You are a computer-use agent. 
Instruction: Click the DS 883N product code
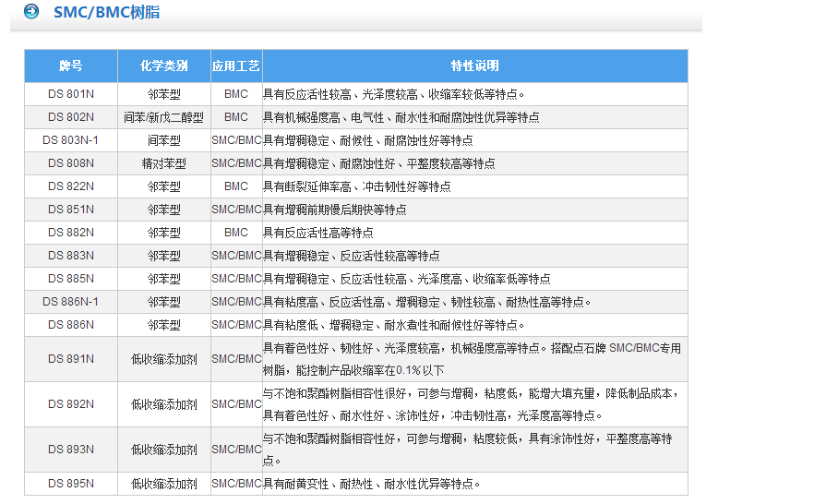(x=71, y=256)
